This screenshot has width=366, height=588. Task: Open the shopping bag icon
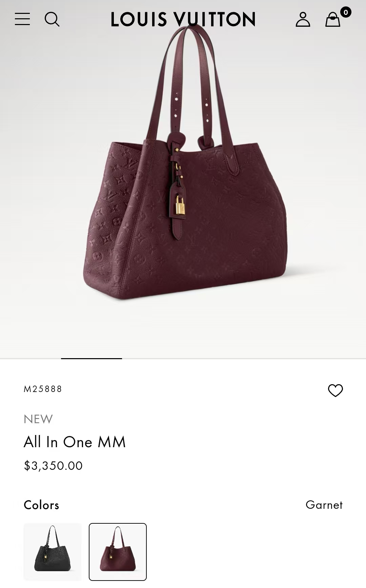(x=332, y=20)
